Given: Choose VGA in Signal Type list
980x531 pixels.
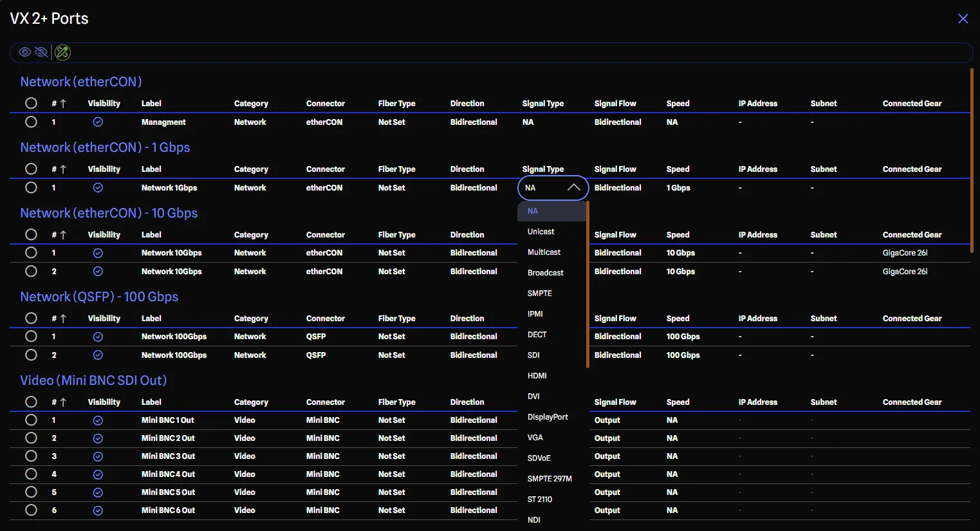Looking at the screenshot, I should click(552, 438).
